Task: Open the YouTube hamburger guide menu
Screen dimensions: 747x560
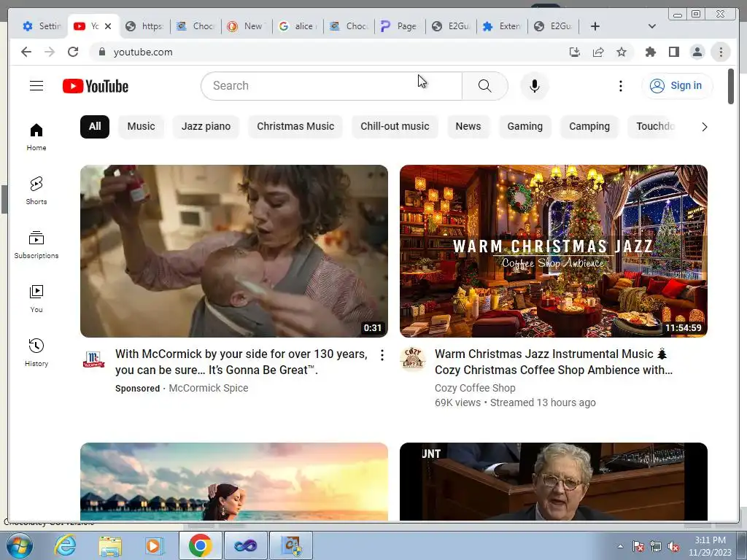Action: point(36,86)
